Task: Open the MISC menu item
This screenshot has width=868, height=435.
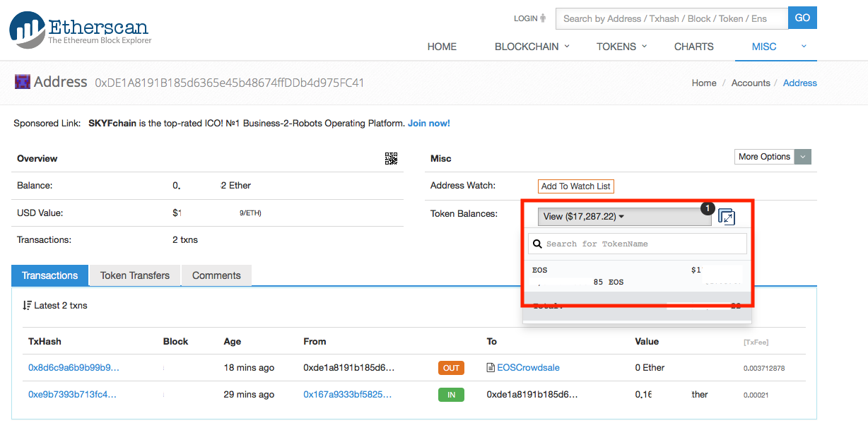Action: click(x=764, y=47)
